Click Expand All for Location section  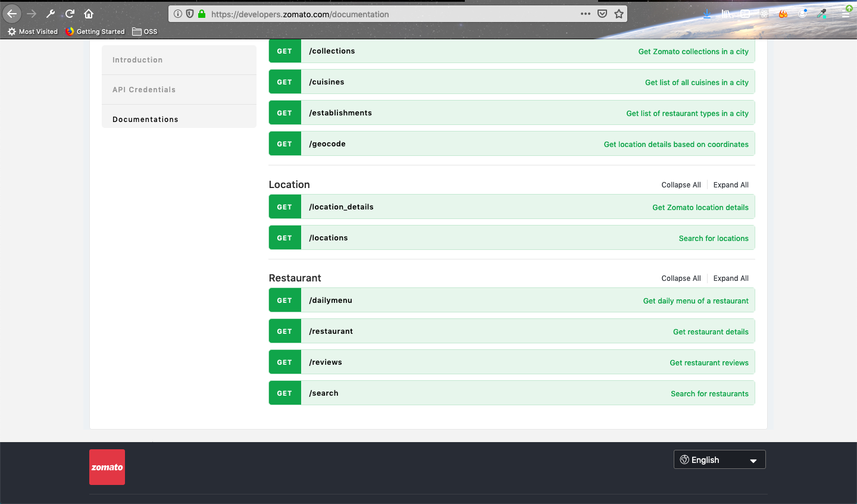(731, 185)
